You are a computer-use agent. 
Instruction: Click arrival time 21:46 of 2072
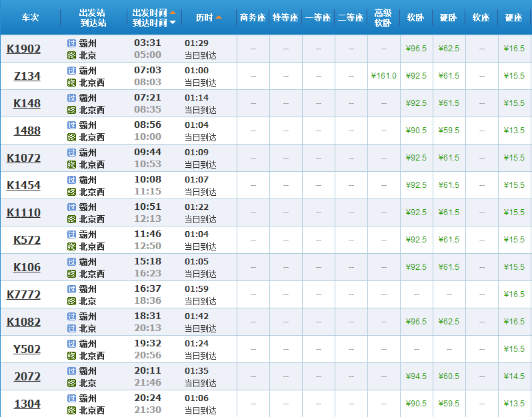[147, 382]
